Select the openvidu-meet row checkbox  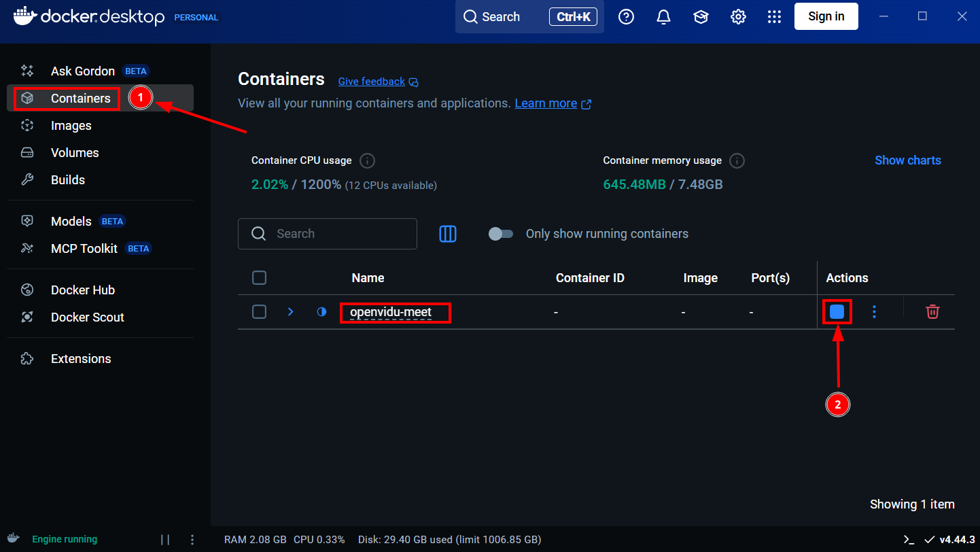pos(259,312)
